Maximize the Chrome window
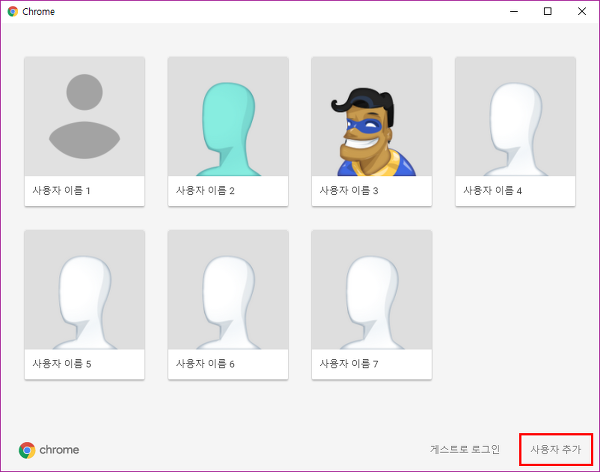The width and height of the screenshot is (600, 472). coord(548,11)
